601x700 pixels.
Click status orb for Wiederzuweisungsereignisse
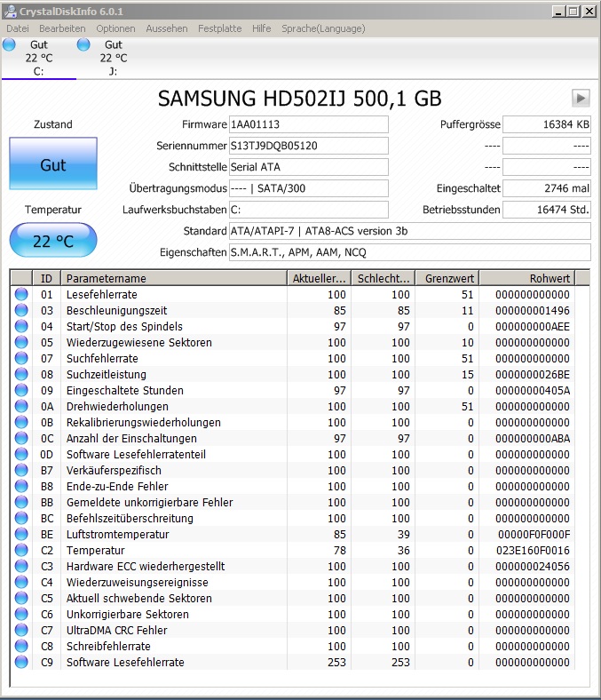(21, 582)
